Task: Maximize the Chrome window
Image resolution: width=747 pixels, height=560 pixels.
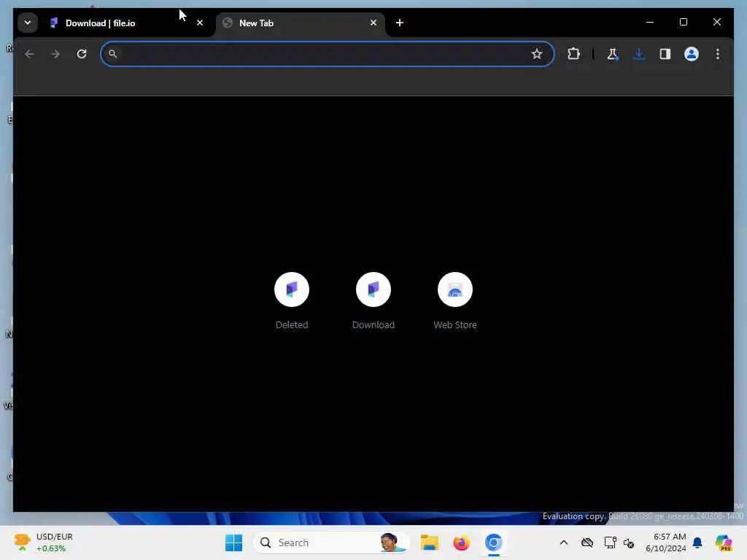Action: tap(683, 23)
